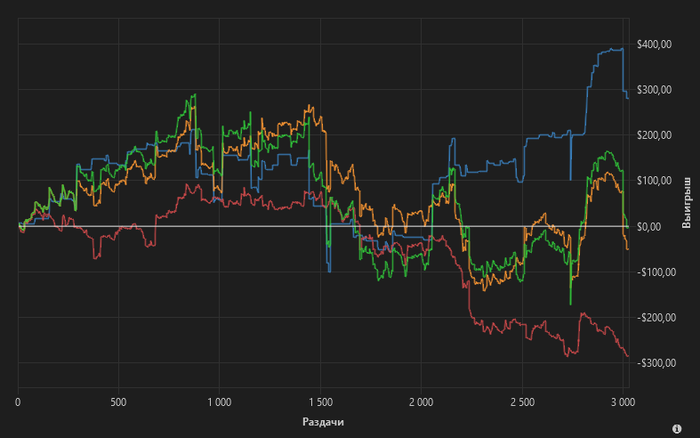The image size is (700, 438).
Task: Click the Раздачи horizontal axis title
Action: pos(323,422)
